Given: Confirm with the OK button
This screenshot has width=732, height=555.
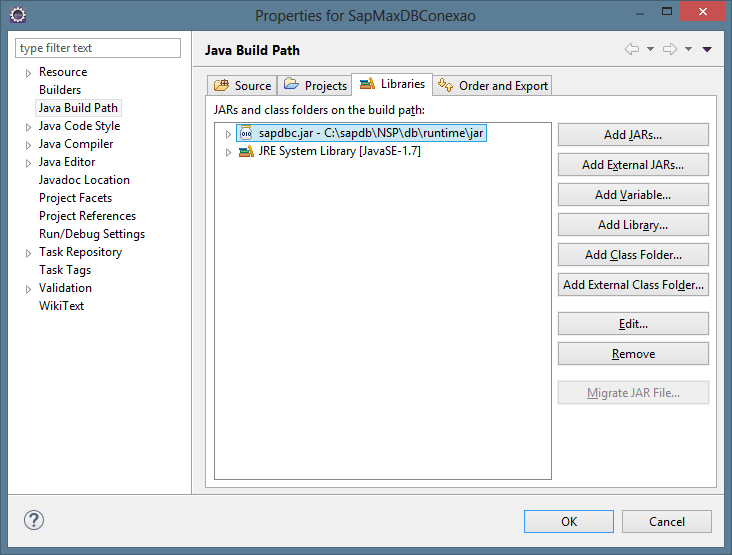Looking at the screenshot, I should [x=569, y=521].
